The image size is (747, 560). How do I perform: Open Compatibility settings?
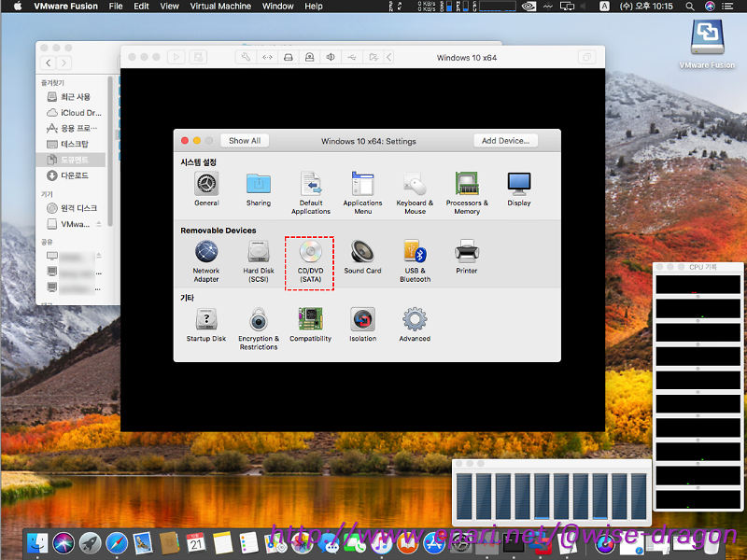[x=310, y=325]
